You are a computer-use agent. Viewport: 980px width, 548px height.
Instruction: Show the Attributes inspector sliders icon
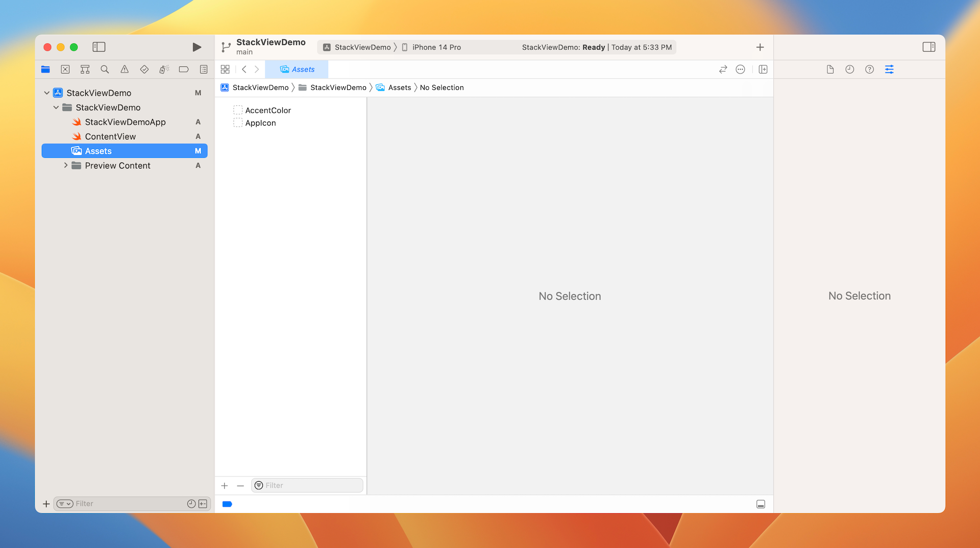[x=889, y=69]
